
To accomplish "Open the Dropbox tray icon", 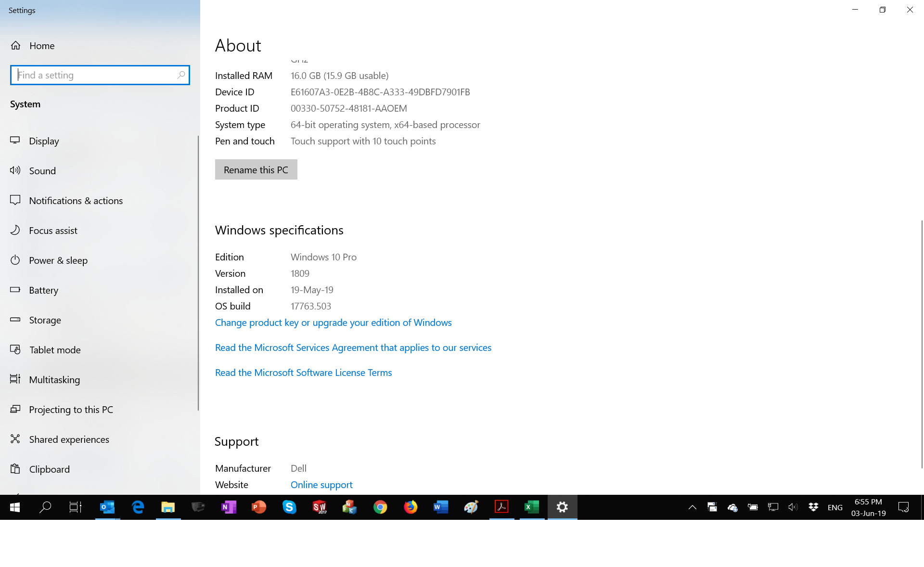I will pyautogui.click(x=813, y=507).
